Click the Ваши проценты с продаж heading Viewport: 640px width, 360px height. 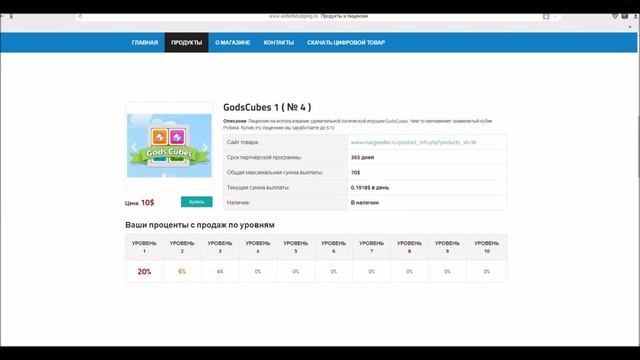(x=200, y=225)
